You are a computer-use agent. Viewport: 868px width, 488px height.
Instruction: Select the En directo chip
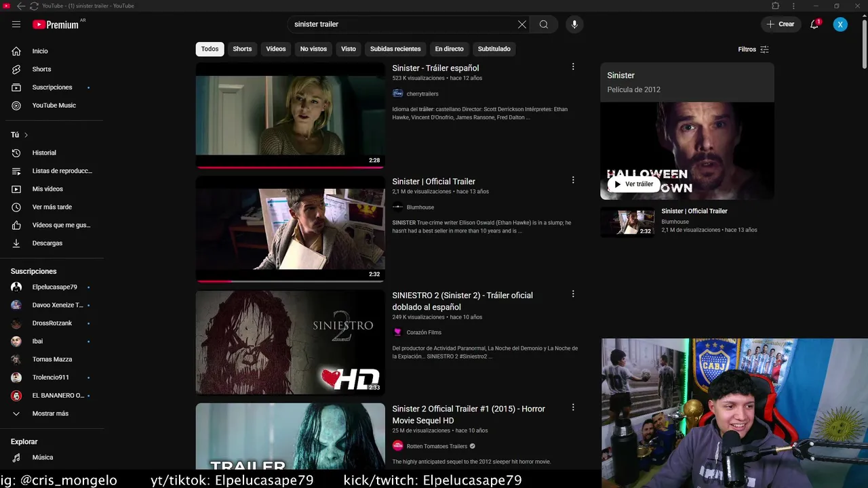[x=449, y=49]
